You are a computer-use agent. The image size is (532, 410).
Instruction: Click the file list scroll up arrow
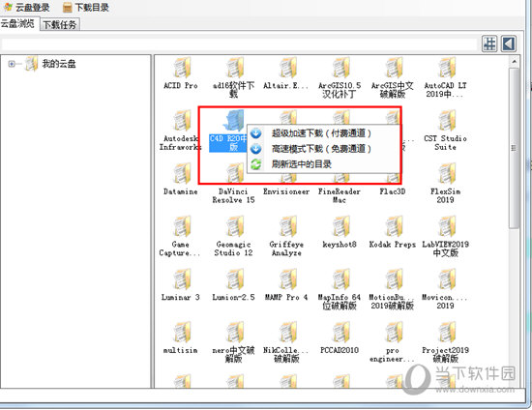coord(514,61)
